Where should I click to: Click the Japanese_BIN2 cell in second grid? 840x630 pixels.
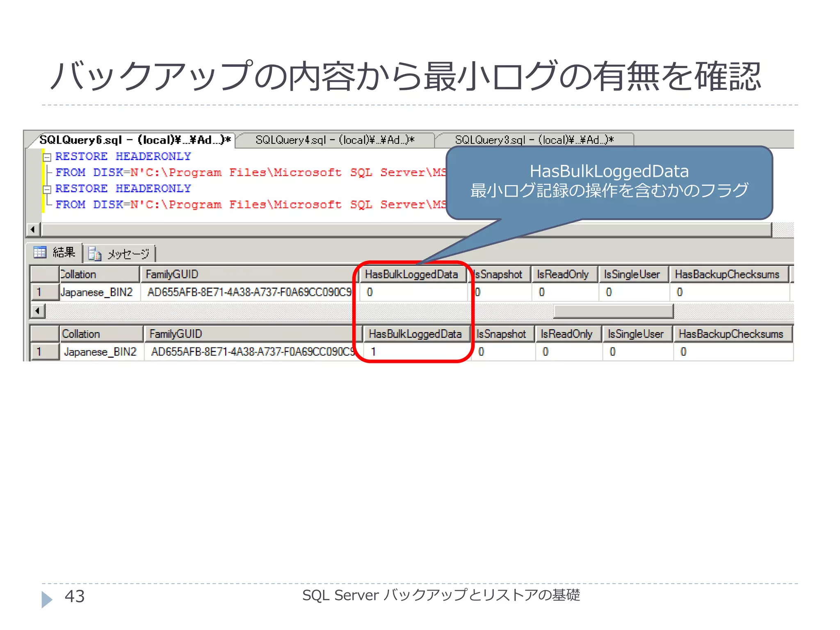pos(102,352)
